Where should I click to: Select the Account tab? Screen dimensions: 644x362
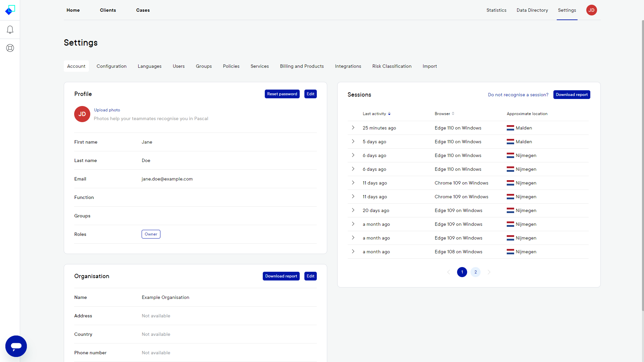pos(76,66)
